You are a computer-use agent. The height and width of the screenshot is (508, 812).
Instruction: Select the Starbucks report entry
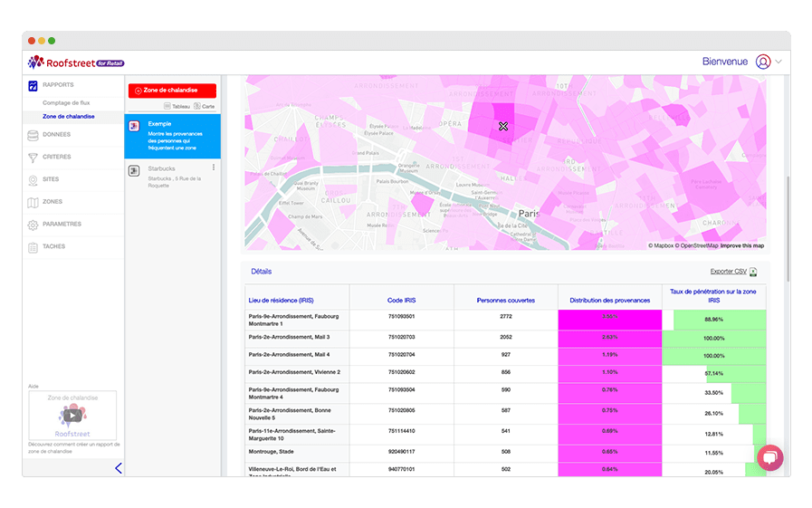pyautogui.click(x=172, y=177)
